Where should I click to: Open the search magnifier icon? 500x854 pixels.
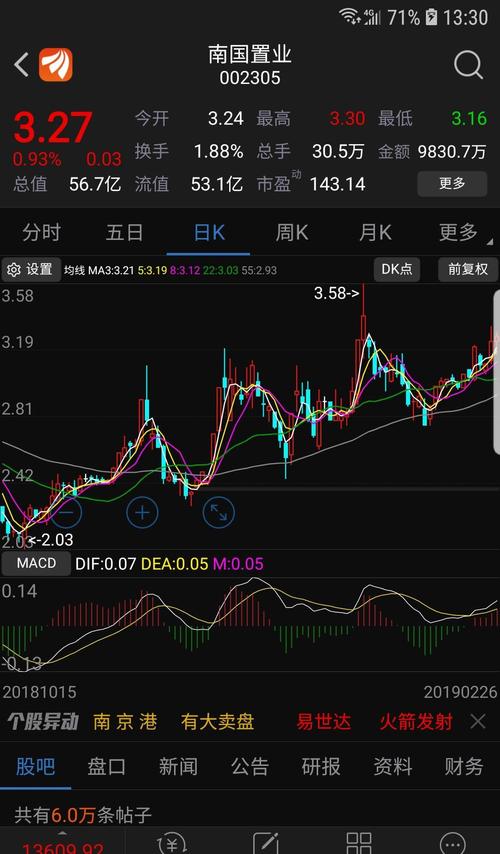click(468, 66)
